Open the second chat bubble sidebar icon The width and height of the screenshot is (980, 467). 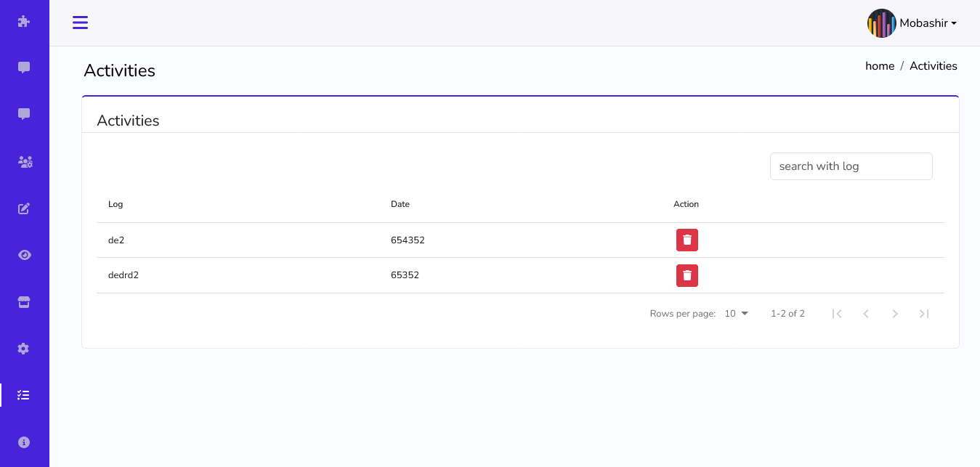pos(24,113)
